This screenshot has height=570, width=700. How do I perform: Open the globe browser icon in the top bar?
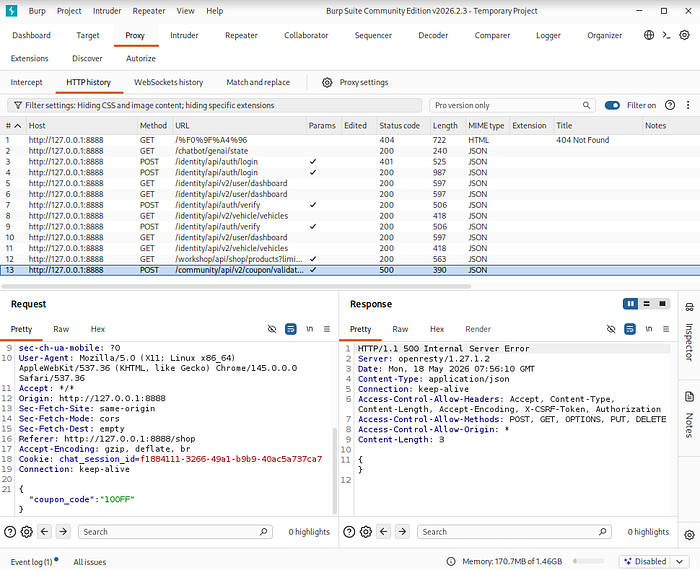[649, 35]
